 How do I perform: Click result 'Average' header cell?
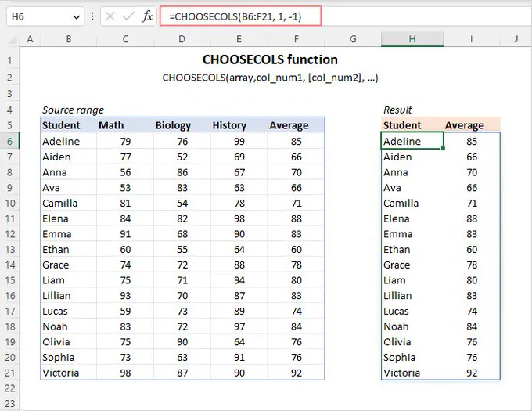(472, 125)
